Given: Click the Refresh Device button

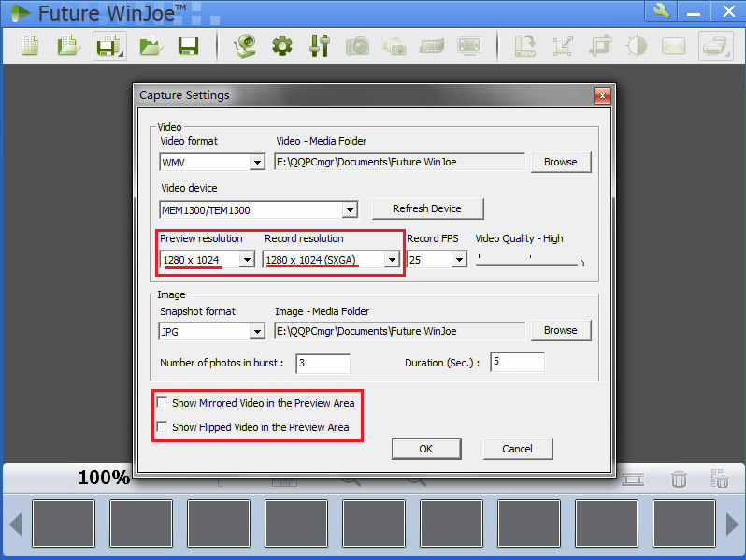Looking at the screenshot, I should coord(427,208).
